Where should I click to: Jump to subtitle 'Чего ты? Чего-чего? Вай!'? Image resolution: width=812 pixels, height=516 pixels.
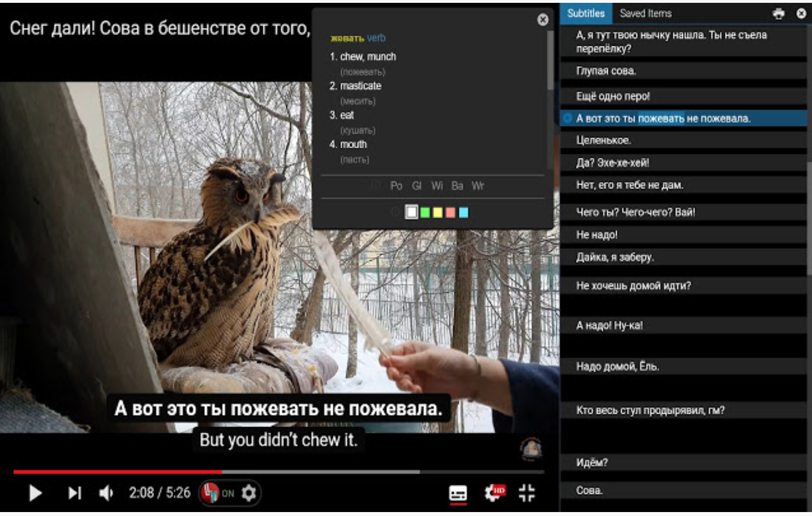[x=683, y=212]
